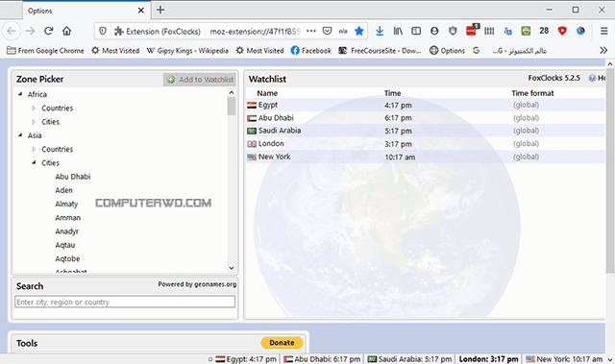
Task: Click Abu Dhabi's (global) time format
Action: 526,117
